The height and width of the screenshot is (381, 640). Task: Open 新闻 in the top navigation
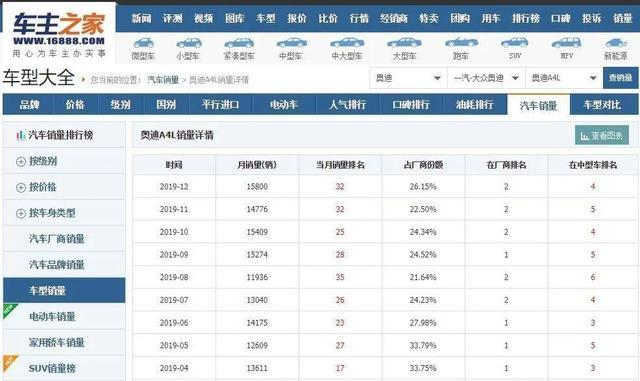[x=141, y=18]
